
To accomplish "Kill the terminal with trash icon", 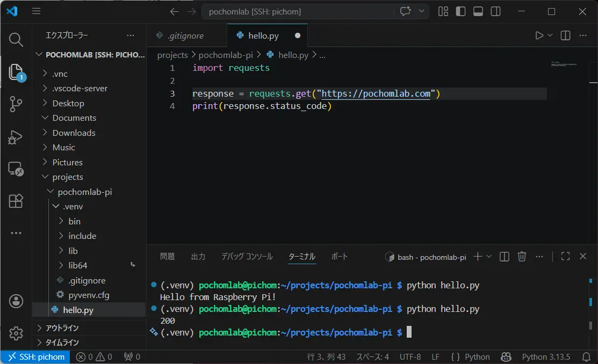I will [522, 257].
